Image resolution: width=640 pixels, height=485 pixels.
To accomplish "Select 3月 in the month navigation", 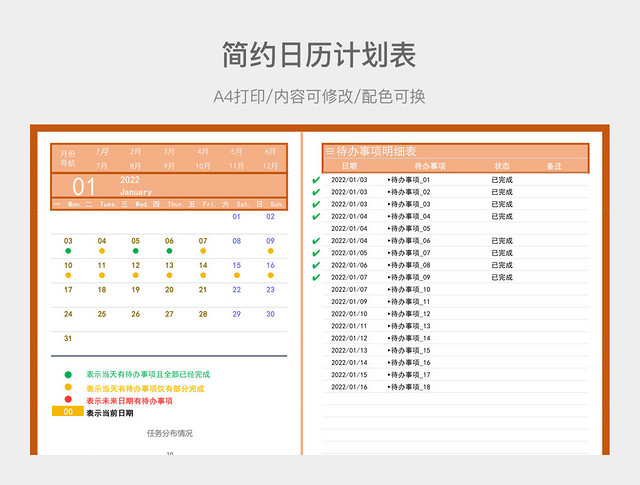I will tap(169, 152).
